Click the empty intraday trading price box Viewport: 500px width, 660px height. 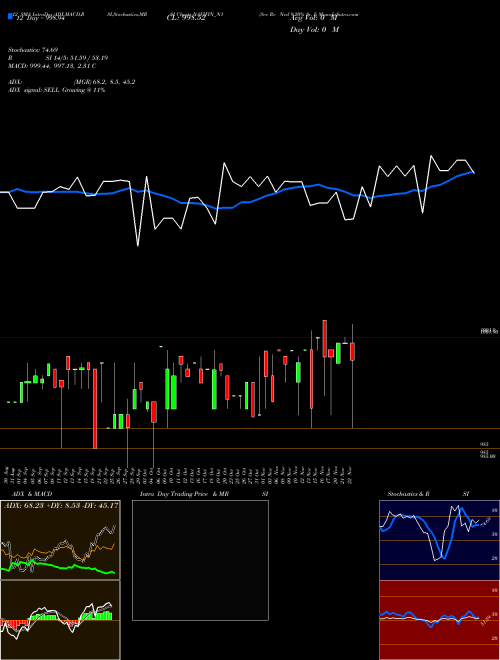click(200, 560)
